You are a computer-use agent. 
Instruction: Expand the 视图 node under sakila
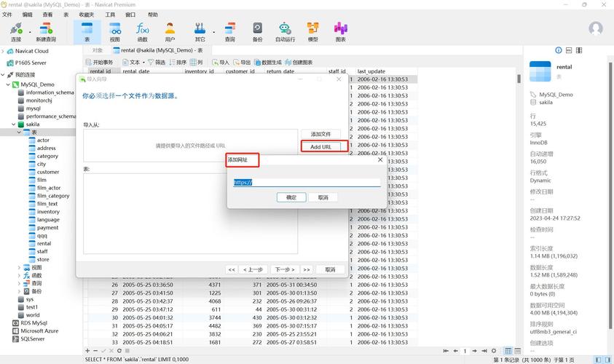19,267
